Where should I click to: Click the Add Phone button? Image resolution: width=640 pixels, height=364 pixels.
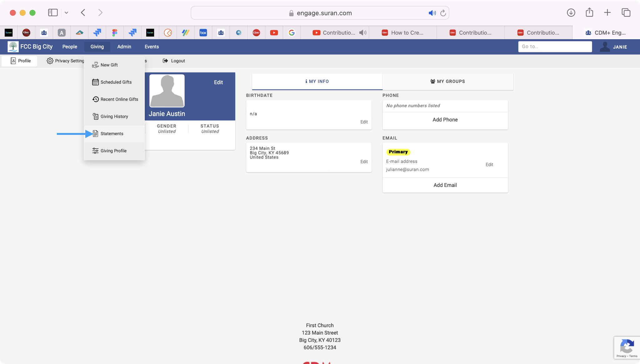tap(445, 120)
